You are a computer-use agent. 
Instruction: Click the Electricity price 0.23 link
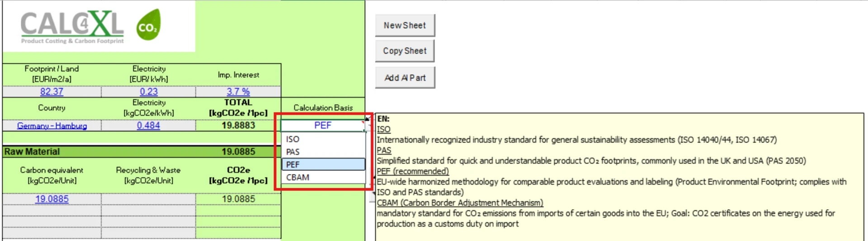(149, 92)
